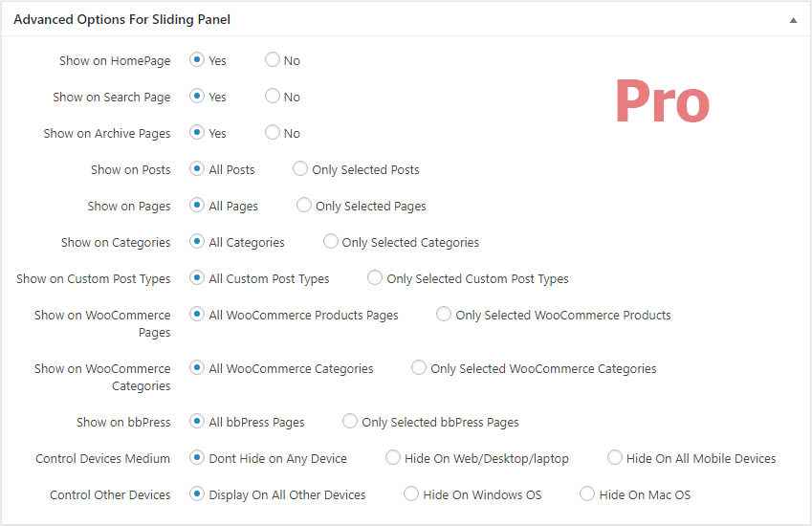Choose Only Selected Categories option
The height and width of the screenshot is (526, 812).
coord(330,241)
